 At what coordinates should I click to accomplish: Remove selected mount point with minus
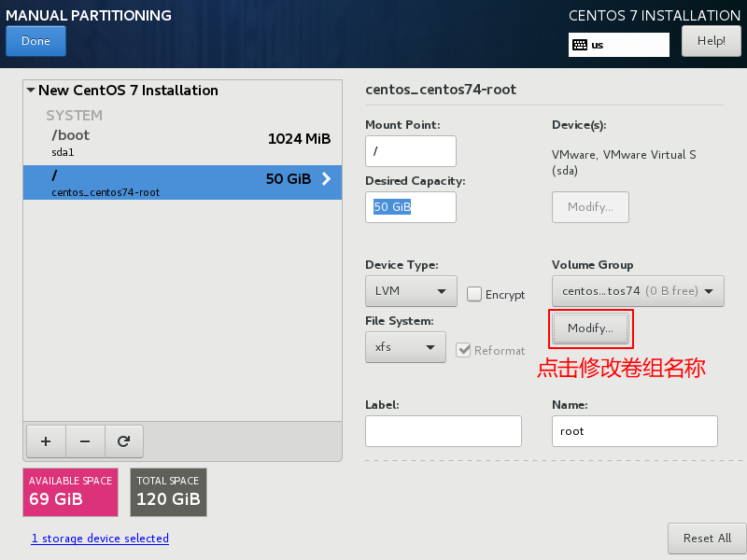pos(85,441)
